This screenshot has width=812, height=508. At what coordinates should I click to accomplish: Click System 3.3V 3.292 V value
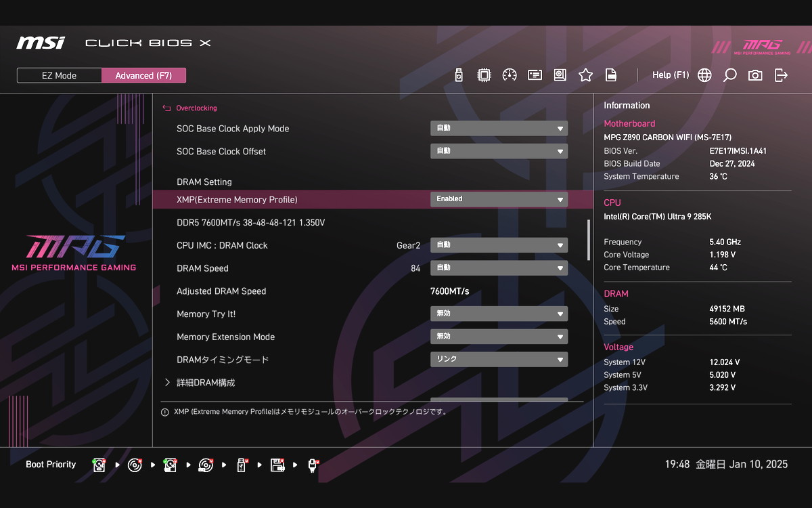723,388
